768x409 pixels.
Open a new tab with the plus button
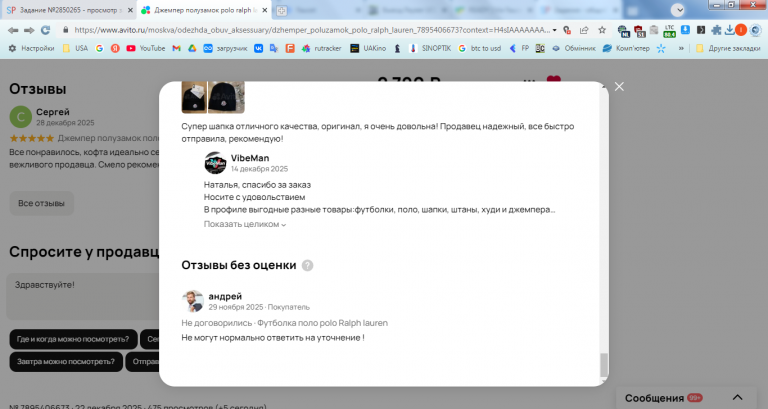[282, 10]
